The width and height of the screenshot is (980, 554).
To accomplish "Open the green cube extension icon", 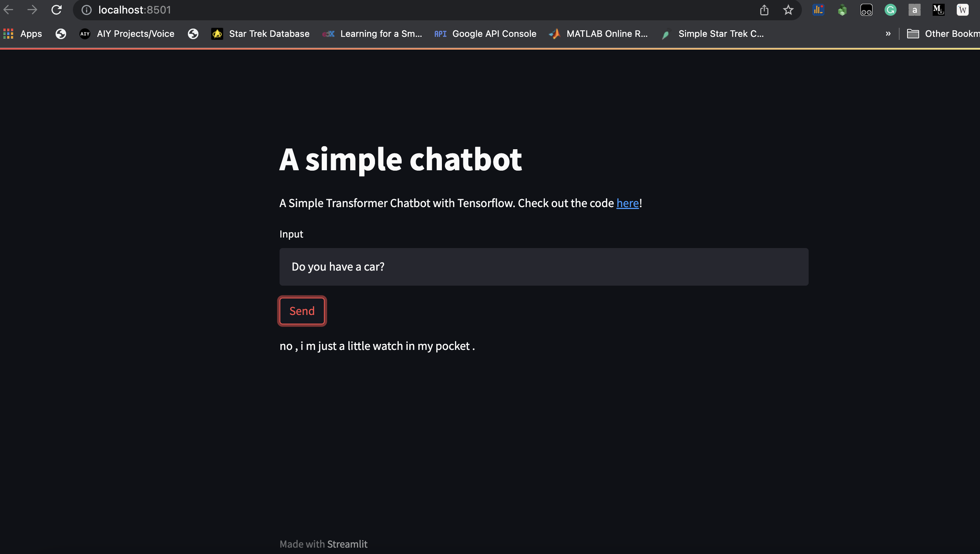I will click(x=842, y=10).
